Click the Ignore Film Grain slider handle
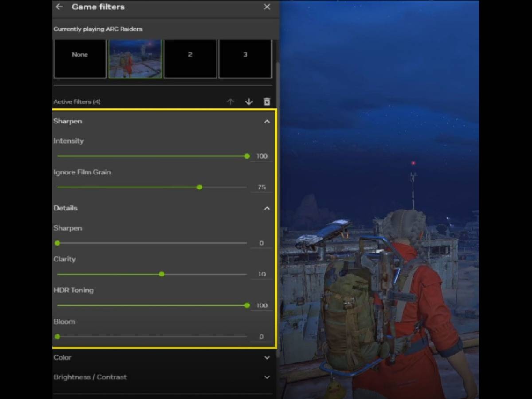This screenshot has height=399, width=532. point(199,187)
